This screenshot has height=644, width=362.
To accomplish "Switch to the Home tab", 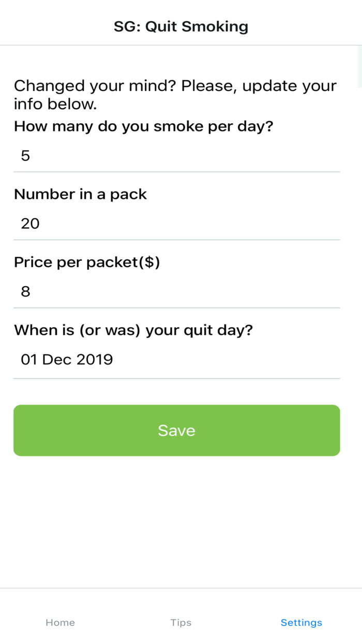I will (60, 623).
